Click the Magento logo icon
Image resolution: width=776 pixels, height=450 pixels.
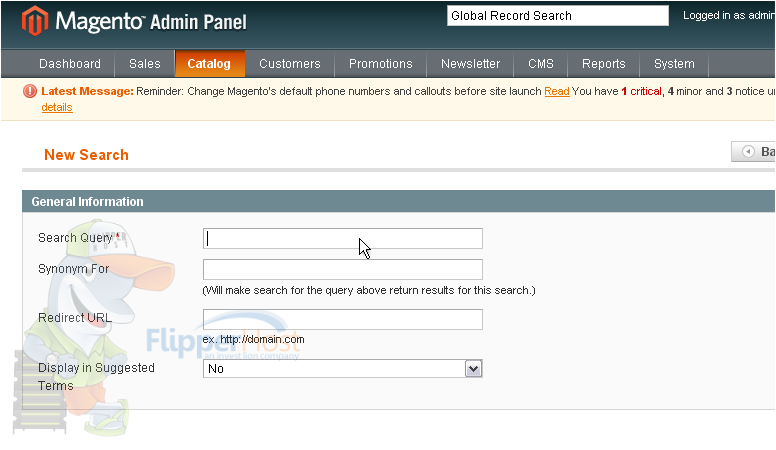pos(35,21)
